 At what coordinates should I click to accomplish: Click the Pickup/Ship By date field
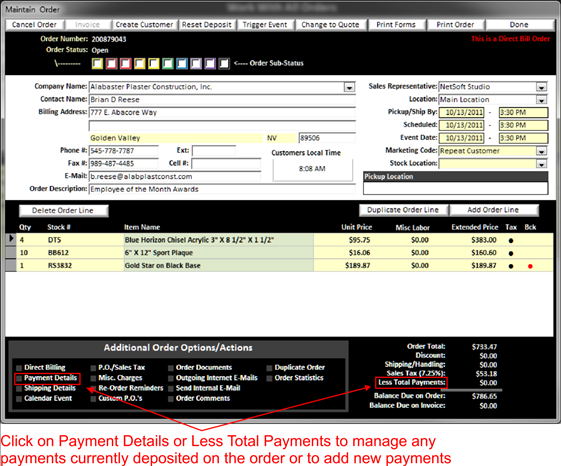(x=462, y=112)
